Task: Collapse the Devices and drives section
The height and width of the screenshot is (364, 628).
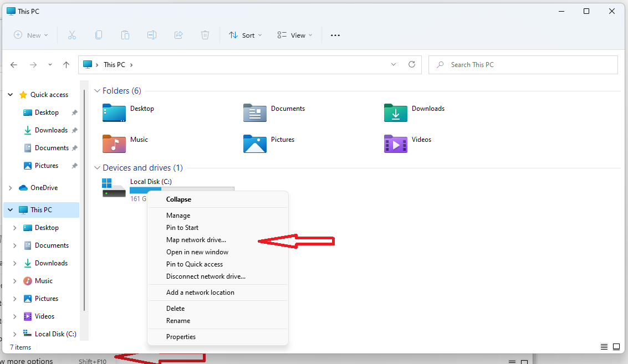Action: pyautogui.click(x=97, y=168)
